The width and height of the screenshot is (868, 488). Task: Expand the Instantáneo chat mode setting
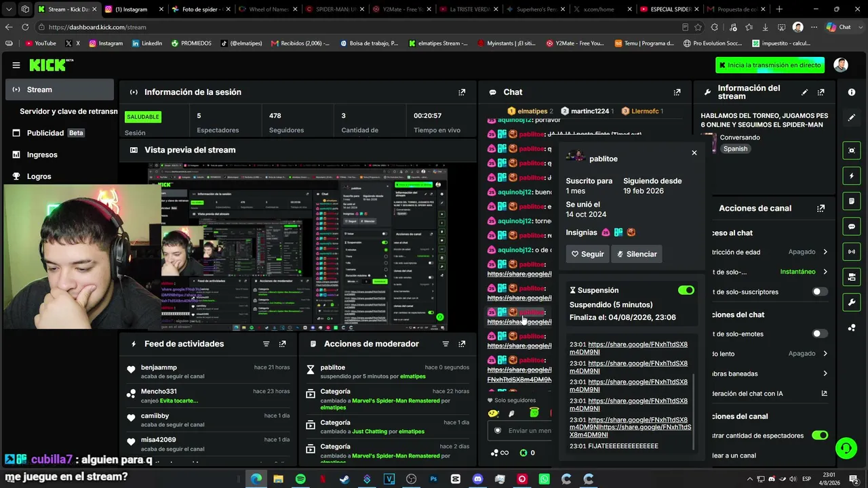coord(825,272)
